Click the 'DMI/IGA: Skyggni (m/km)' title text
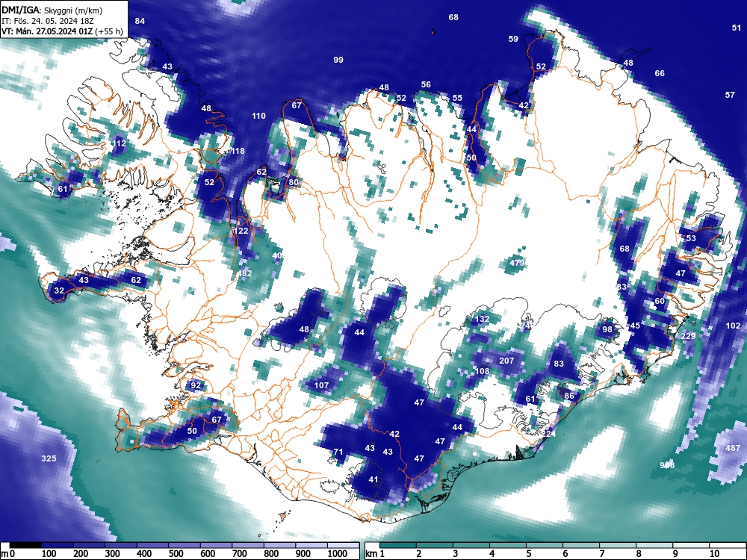 pos(52,10)
